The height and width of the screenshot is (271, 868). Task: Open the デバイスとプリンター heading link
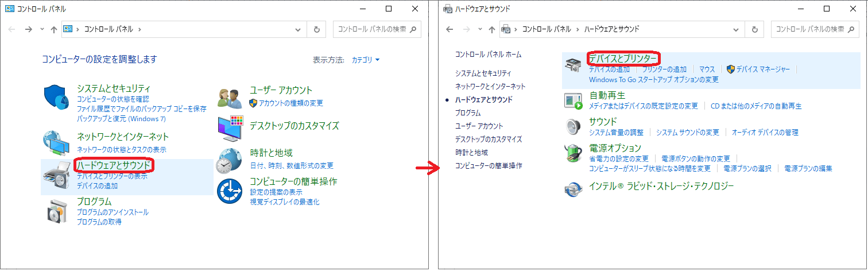[x=623, y=58]
